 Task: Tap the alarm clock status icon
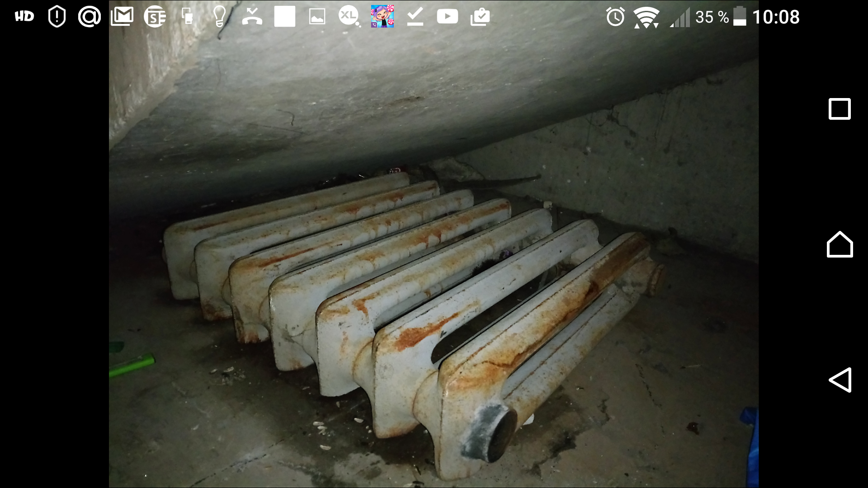point(615,17)
